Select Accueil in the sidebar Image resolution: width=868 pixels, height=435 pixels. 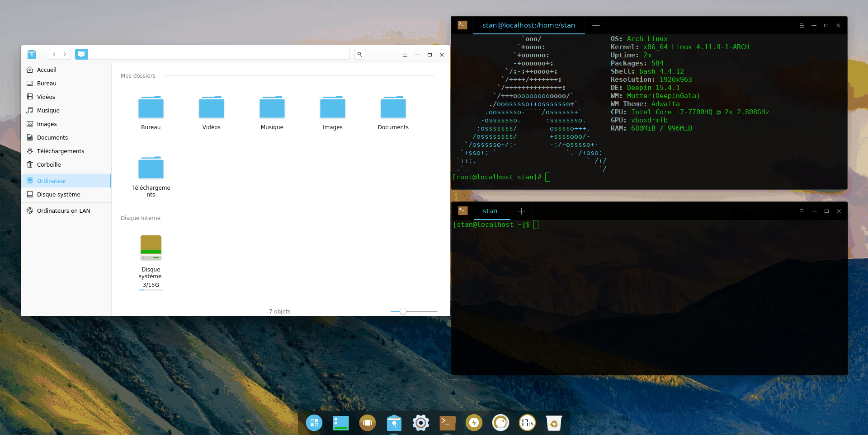(47, 70)
